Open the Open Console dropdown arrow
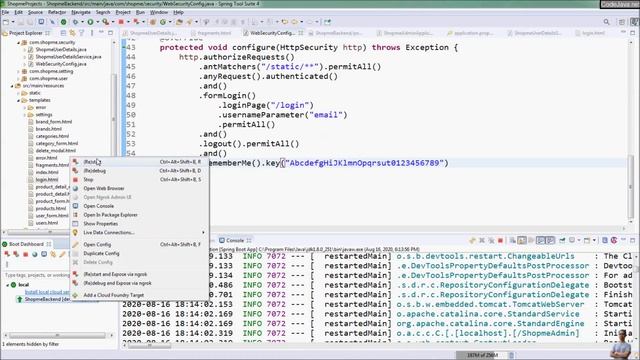This screenshot has height=360, width=640. 595,240
